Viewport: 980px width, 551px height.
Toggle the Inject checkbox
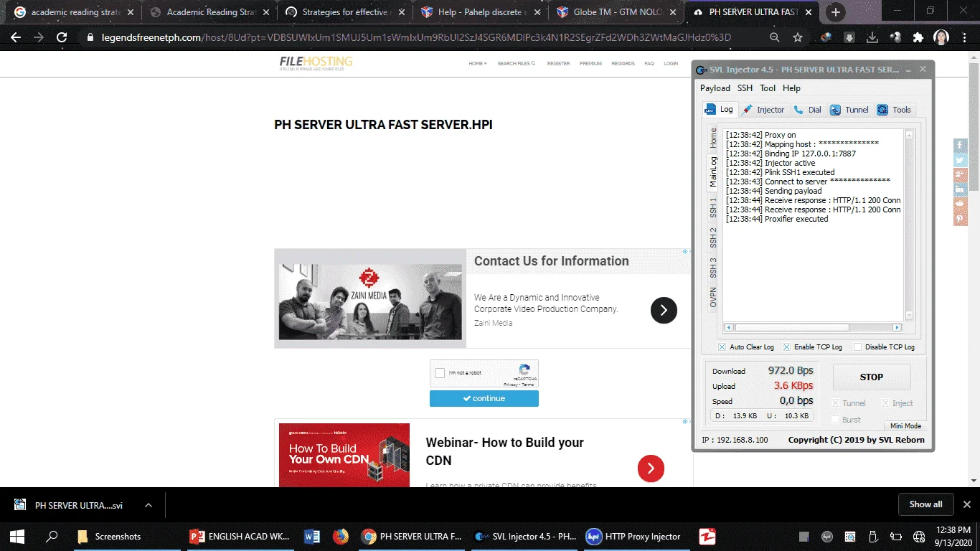[885, 403]
